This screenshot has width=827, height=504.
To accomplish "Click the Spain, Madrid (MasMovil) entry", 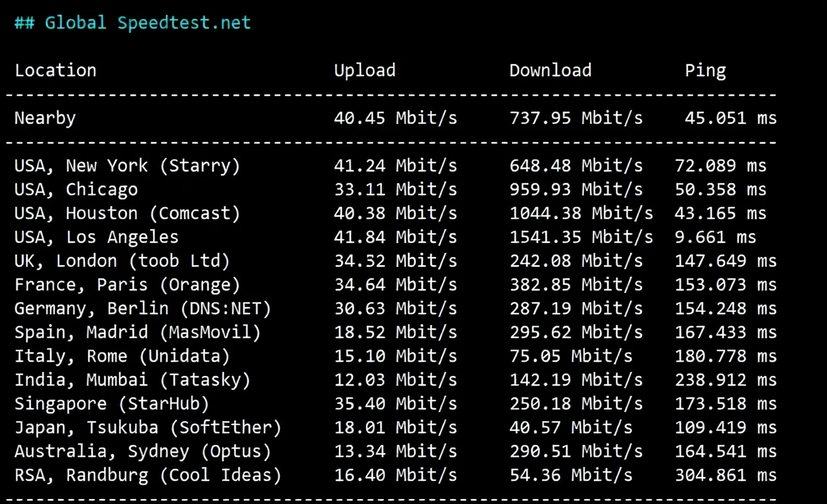I will pyautogui.click(x=137, y=332).
